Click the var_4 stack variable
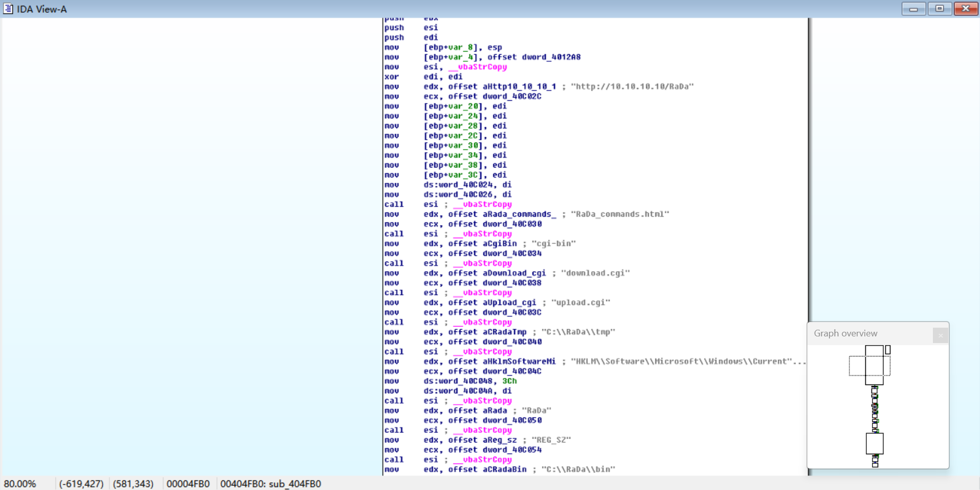This screenshot has height=490, width=980. pyautogui.click(x=460, y=57)
